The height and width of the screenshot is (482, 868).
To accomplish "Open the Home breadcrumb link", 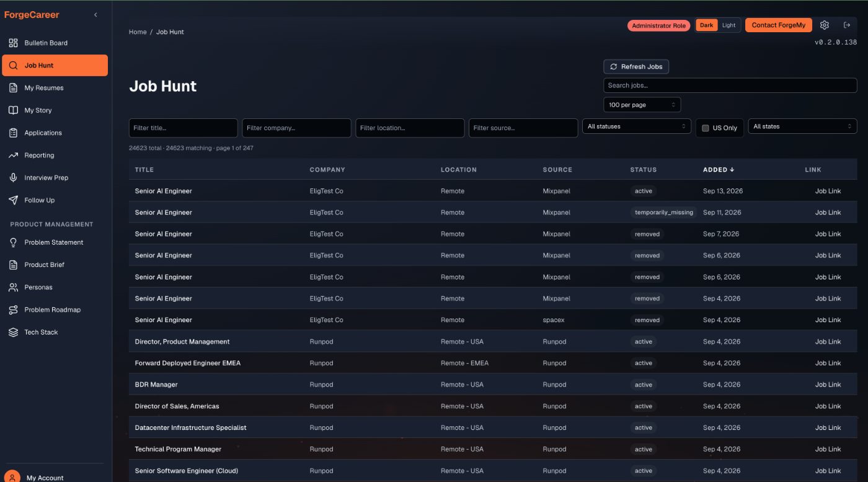I will pos(138,32).
